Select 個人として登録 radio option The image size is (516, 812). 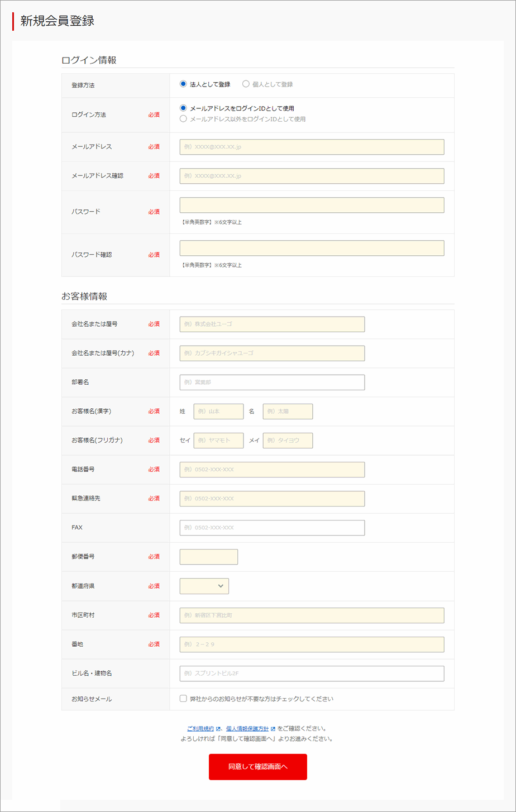(x=246, y=84)
